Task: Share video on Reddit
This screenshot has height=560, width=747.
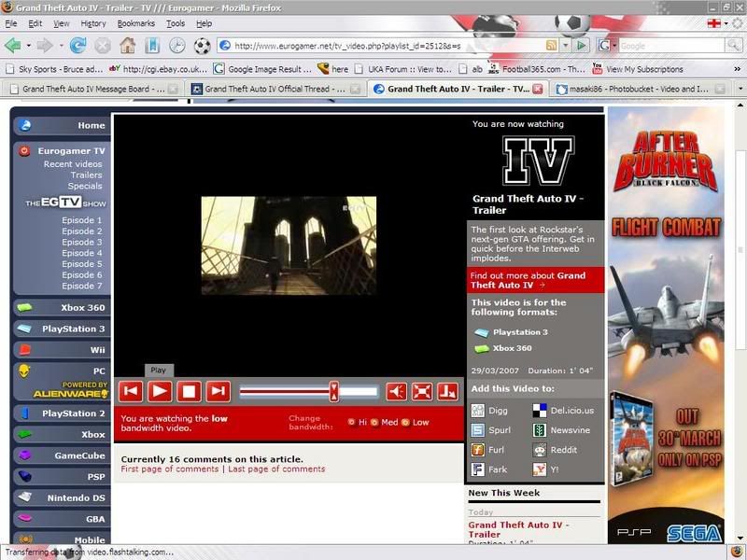Action: point(555,450)
